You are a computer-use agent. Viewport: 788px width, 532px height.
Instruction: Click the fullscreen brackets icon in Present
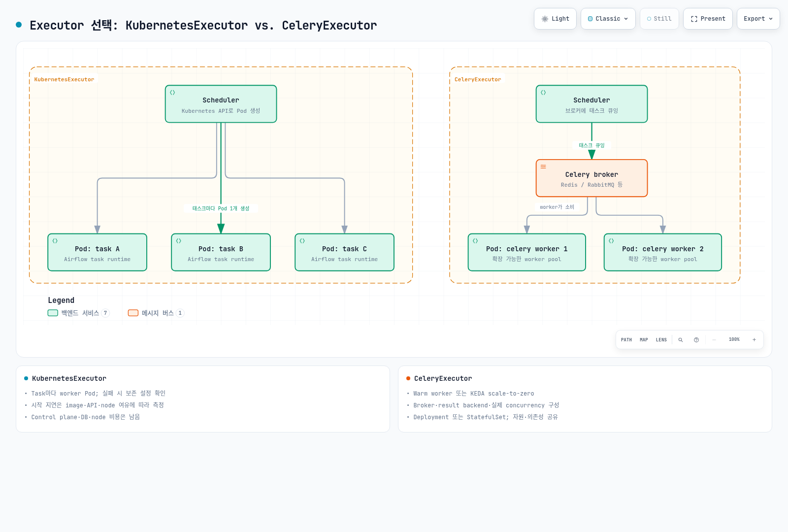pos(694,19)
